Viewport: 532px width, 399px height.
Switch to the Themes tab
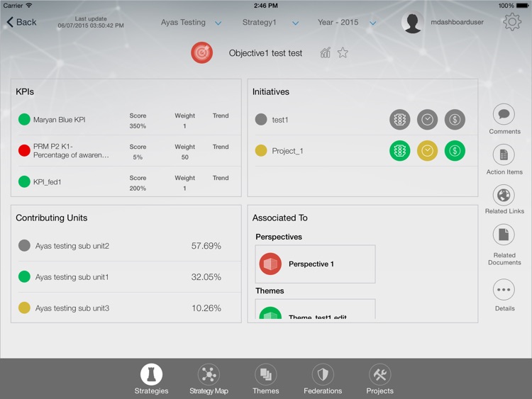pos(266,379)
